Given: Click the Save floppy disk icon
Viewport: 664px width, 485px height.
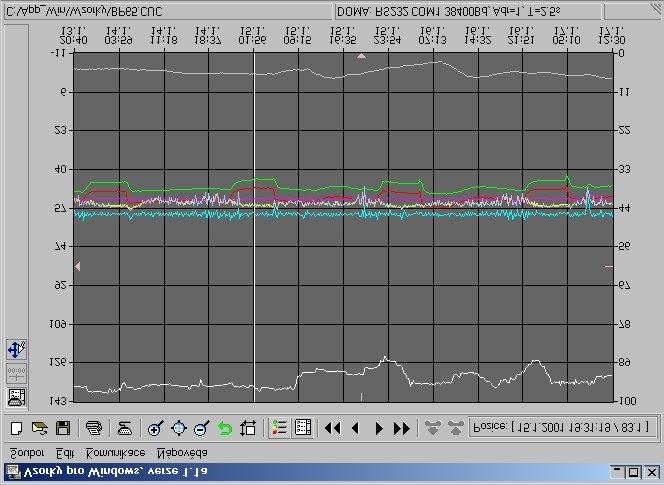Looking at the screenshot, I should (x=63, y=428).
